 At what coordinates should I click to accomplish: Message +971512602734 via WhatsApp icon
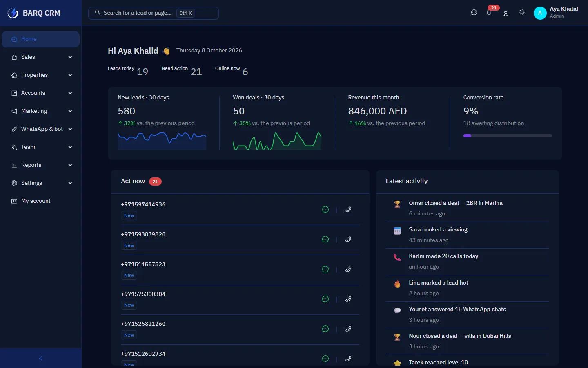click(x=325, y=359)
